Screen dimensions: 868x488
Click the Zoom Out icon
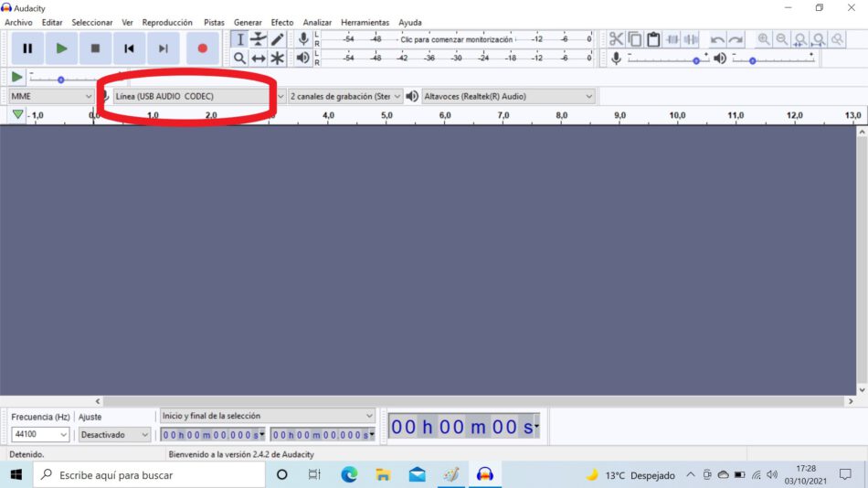[781, 39]
